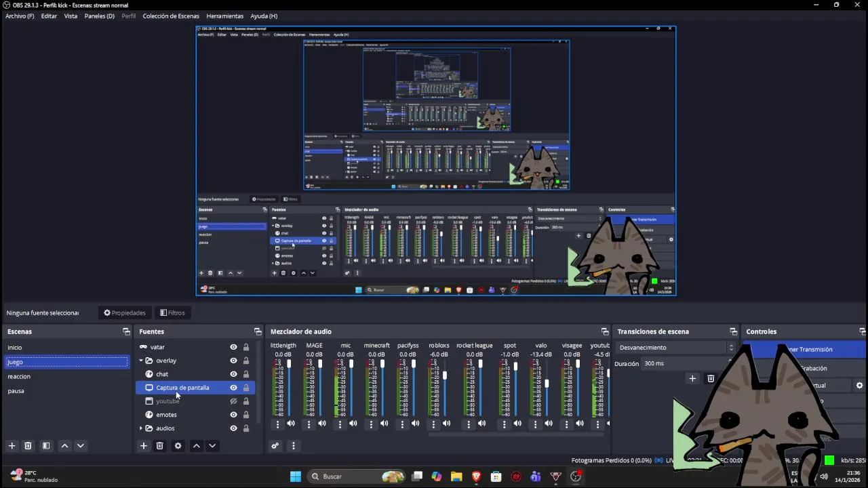868x488 pixels.
Task: Open File Explorer from the taskbar
Action: [x=456, y=476]
